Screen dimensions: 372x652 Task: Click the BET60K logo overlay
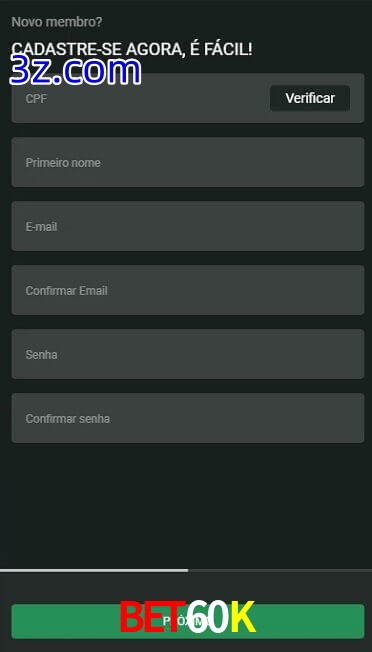point(187,617)
